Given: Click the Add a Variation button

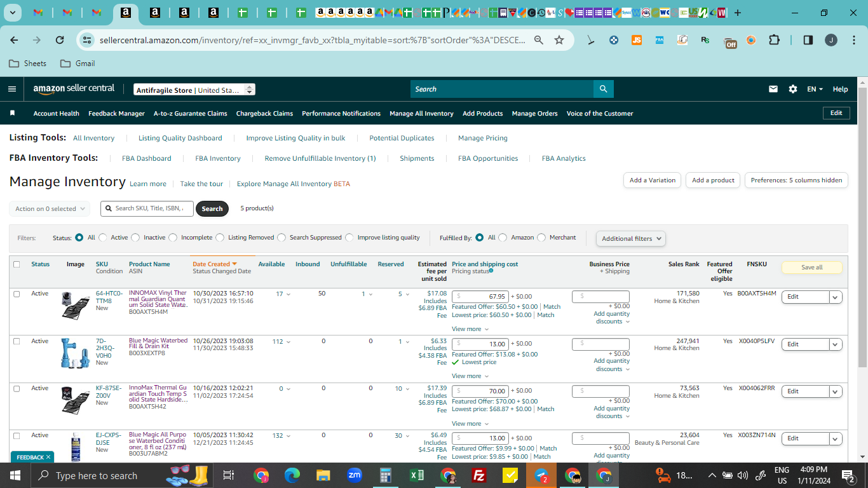Looking at the screenshot, I should coord(653,180).
